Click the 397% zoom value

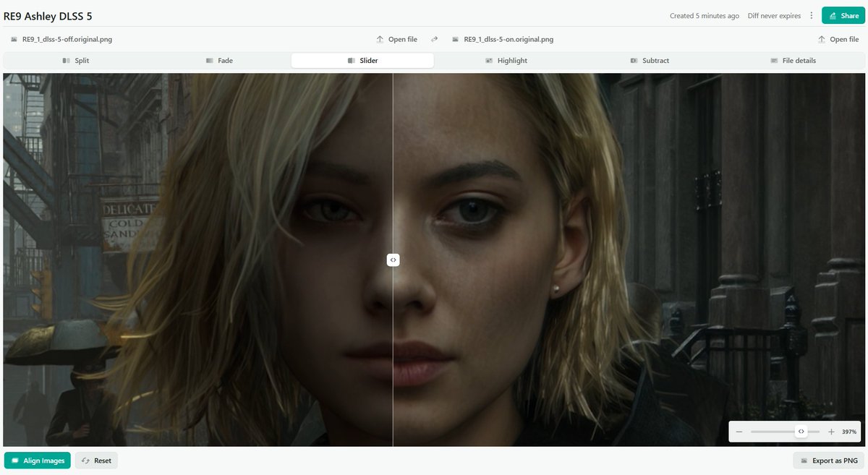(849, 432)
